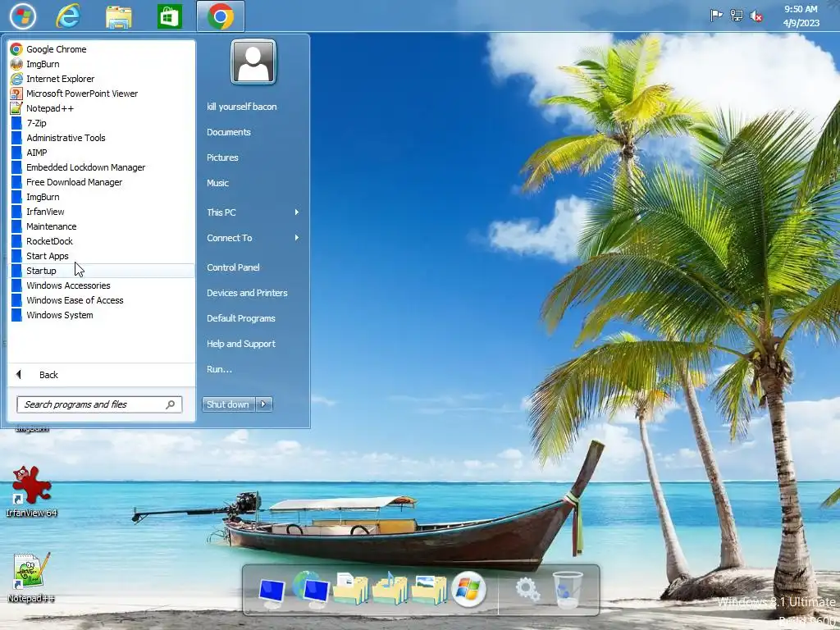This screenshot has height=630, width=840.
Task: Open the Start Apps folder
Action: click(x=102, y=256)
